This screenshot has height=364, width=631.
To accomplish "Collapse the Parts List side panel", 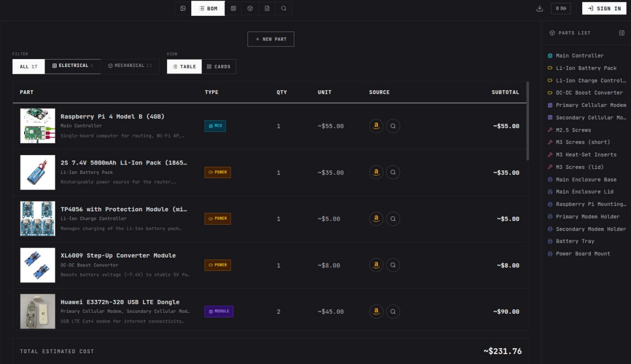I will click(622, 33).
